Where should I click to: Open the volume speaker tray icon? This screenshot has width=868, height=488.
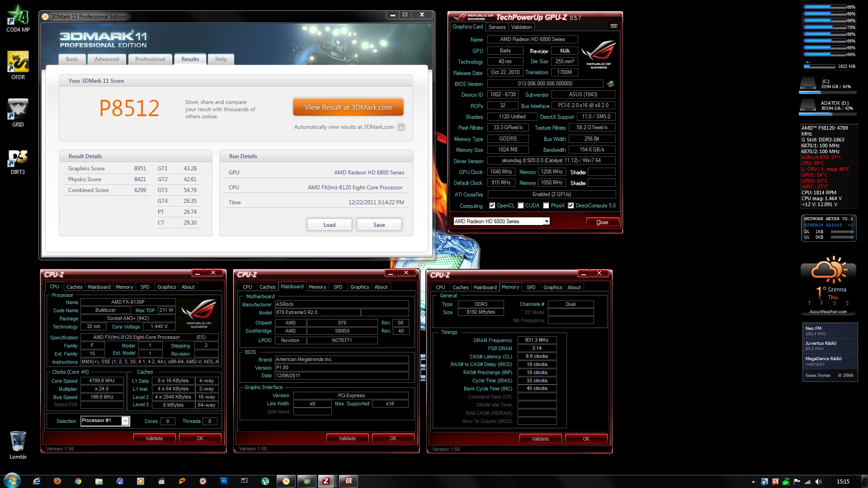pyautogui.click(x=818, y=482)
